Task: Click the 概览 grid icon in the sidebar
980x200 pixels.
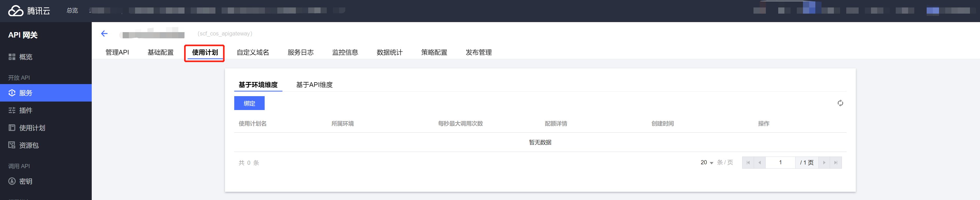Action: (x=12, y=57)
